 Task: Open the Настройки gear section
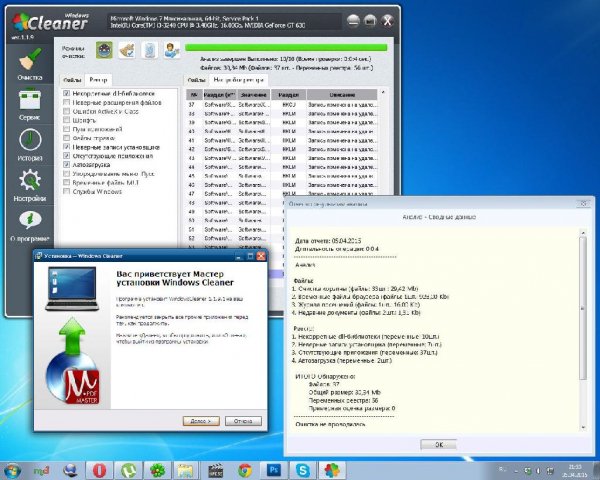click(x=29, y=185)
